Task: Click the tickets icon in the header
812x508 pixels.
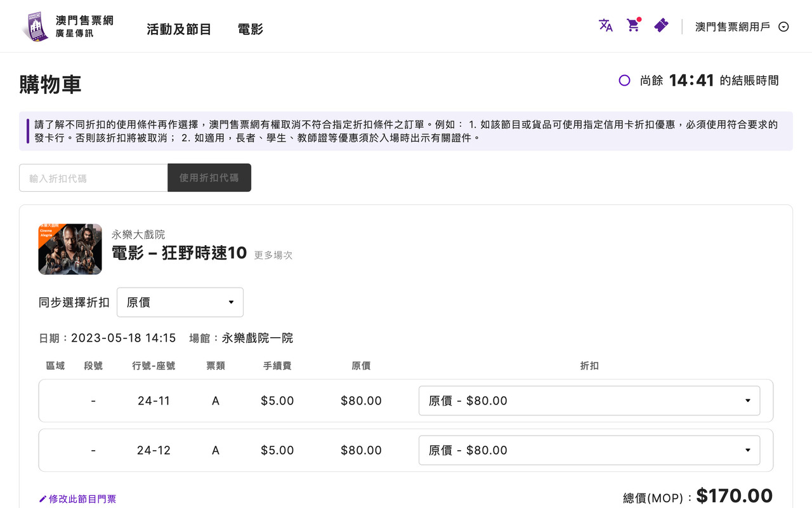Action: (x=661, y=26)
